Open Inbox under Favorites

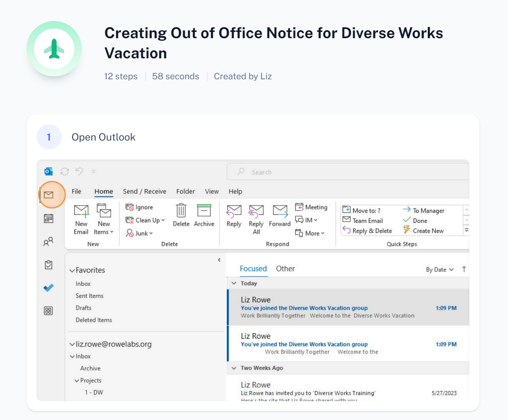pos(83,284)
